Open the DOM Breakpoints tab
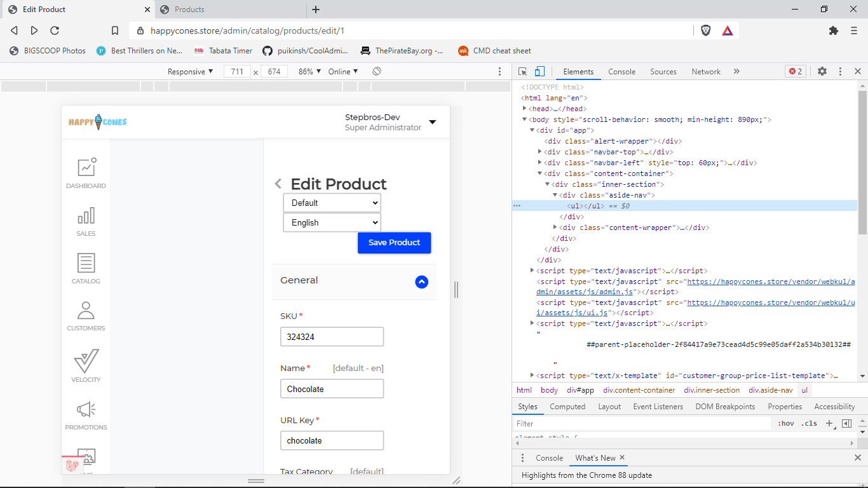Viewport: 868px width, 488px height. [725, 407]
